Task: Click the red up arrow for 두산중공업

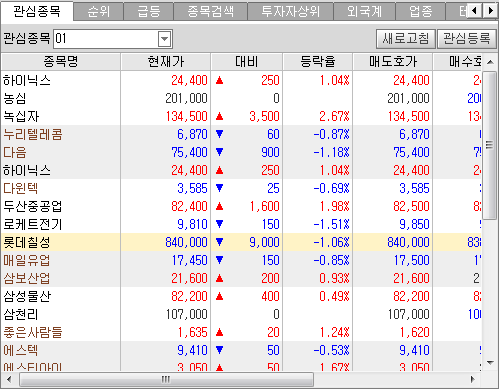Action: click(219, 206)
